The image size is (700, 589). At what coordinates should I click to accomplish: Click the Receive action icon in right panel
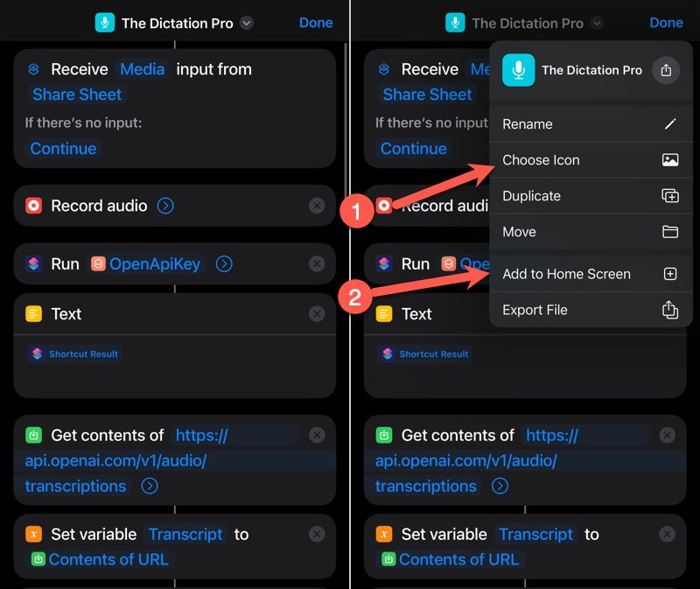point(384,69)
